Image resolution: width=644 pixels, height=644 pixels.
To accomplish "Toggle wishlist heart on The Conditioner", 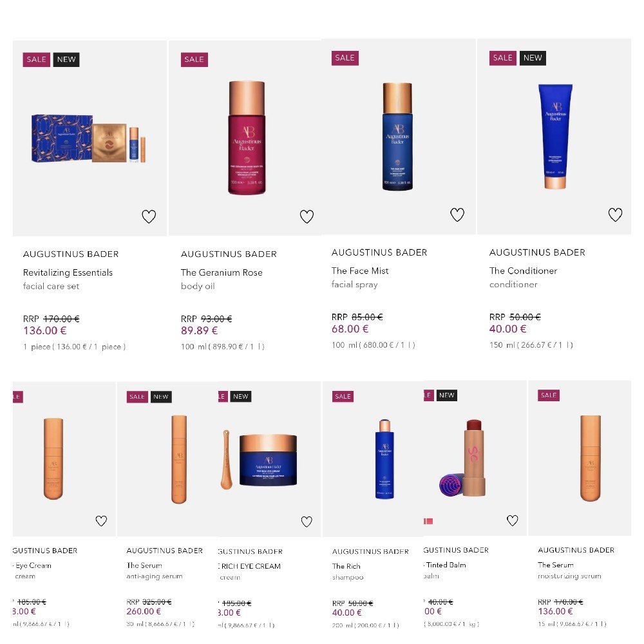I will tap(615, 214).
